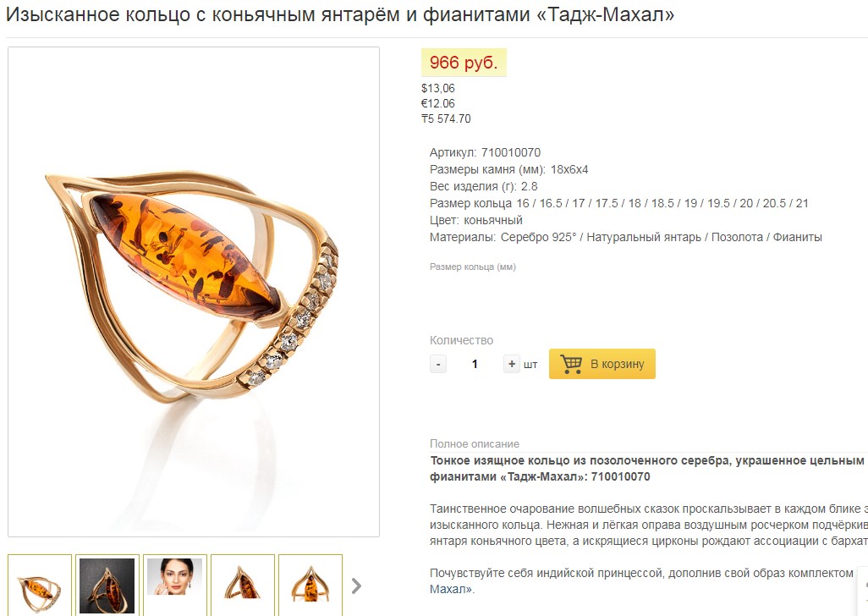The height and width of the screenshot is (616, 868).
Task: Select fifth thumbnail of ring front view
Action: pos(310,586)
